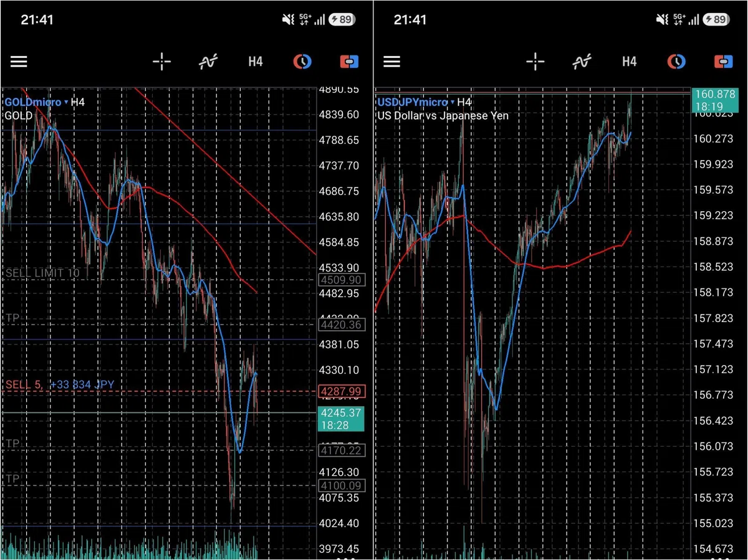This screenshot has width=748, height=560.
Task: Activate crosshair tool on GOLD chart
Action: 162,62
